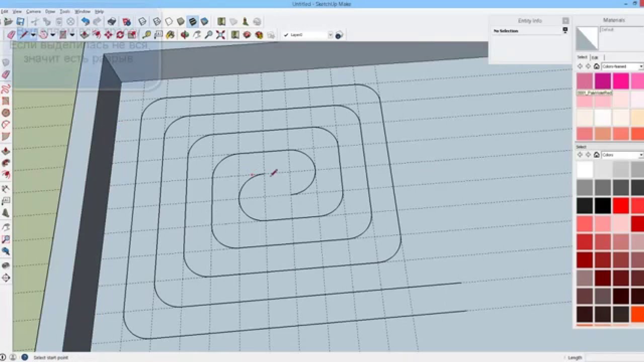The height and width of the screenshot is (362, 644).
Task: Open the Layer Manager icon beside layer dropdown
Action: tap(339, 35)
